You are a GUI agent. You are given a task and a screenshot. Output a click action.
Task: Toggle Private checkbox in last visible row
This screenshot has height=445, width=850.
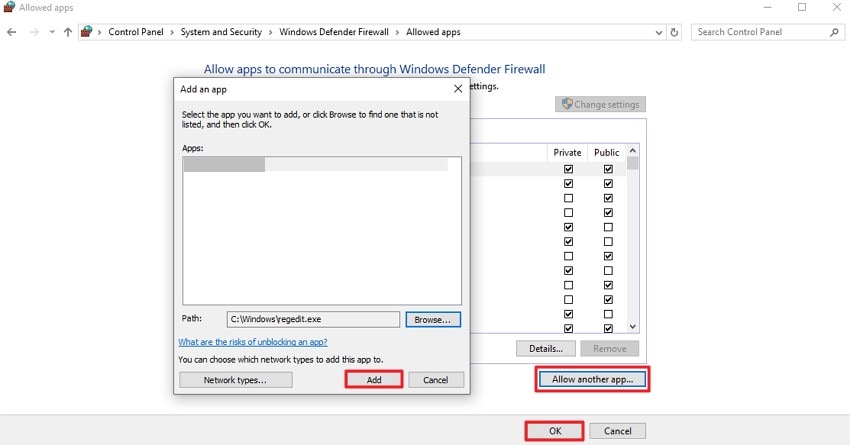568,328
